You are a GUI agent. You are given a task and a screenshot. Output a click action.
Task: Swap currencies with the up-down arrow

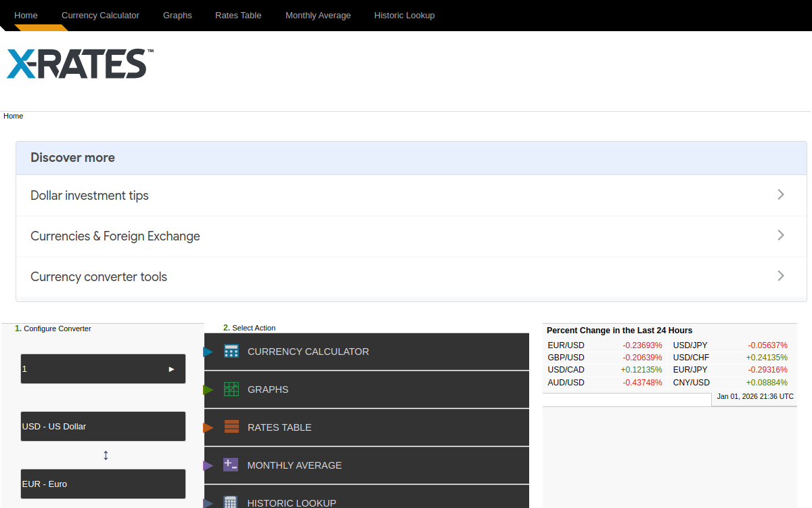point(106,455)
